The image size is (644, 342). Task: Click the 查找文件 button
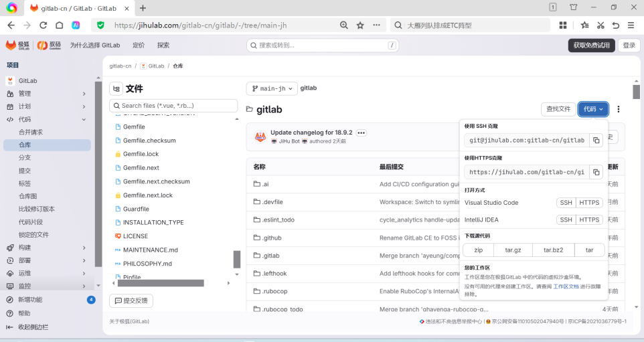tap(558, 109)
